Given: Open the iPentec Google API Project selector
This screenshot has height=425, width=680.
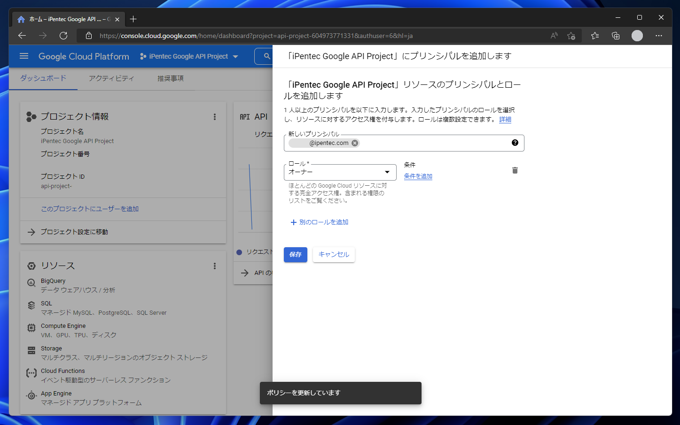Looking at the screenshot, I should click(x=189, y=56).
